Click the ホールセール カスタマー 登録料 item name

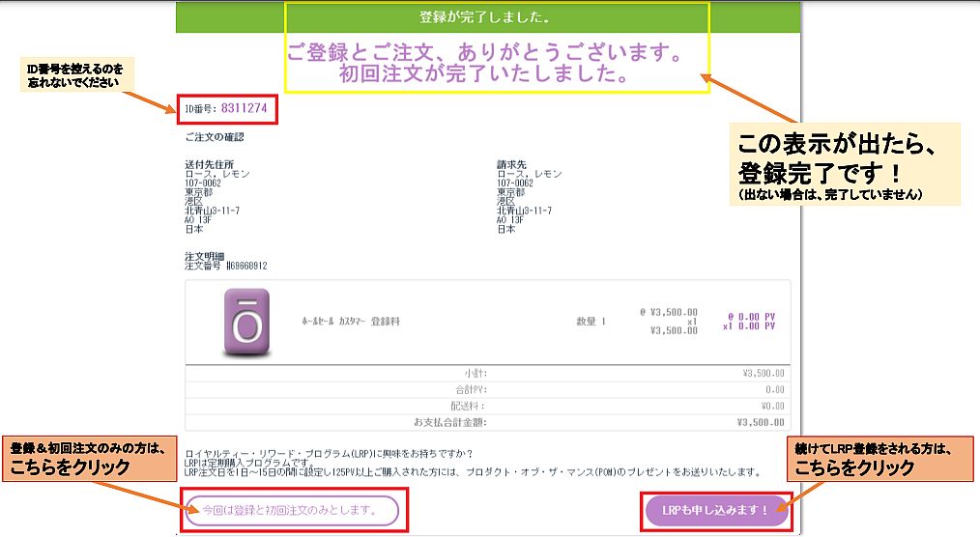click(351, 322)
